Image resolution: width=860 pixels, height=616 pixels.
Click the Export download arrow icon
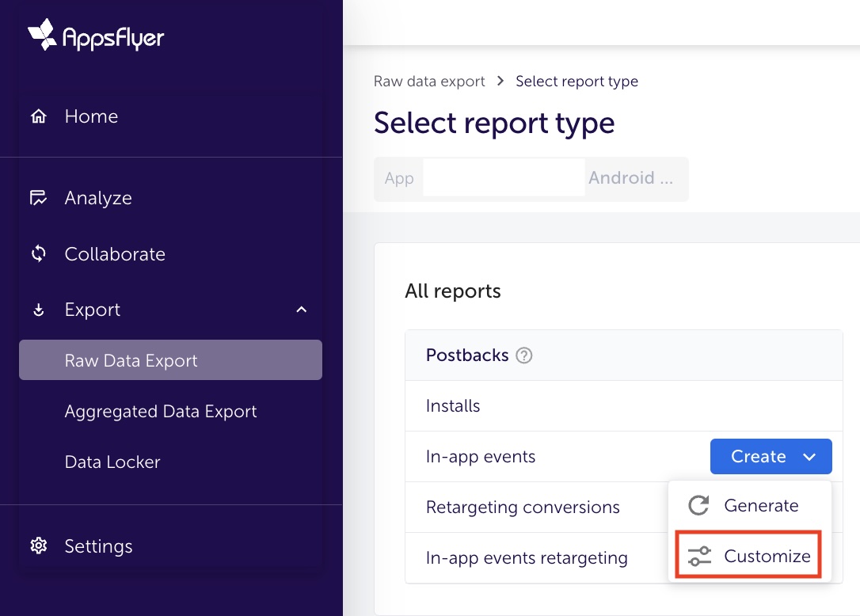tap(38, 310)
